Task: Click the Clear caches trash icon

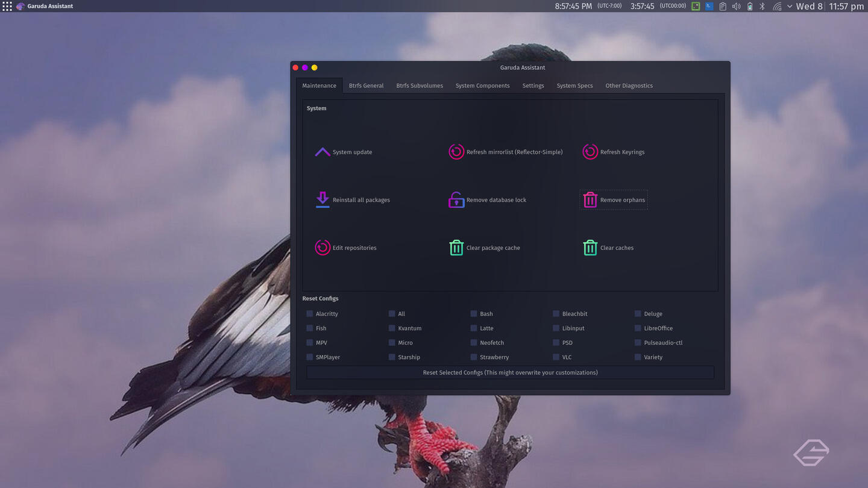Action: [x=590, y=248]
